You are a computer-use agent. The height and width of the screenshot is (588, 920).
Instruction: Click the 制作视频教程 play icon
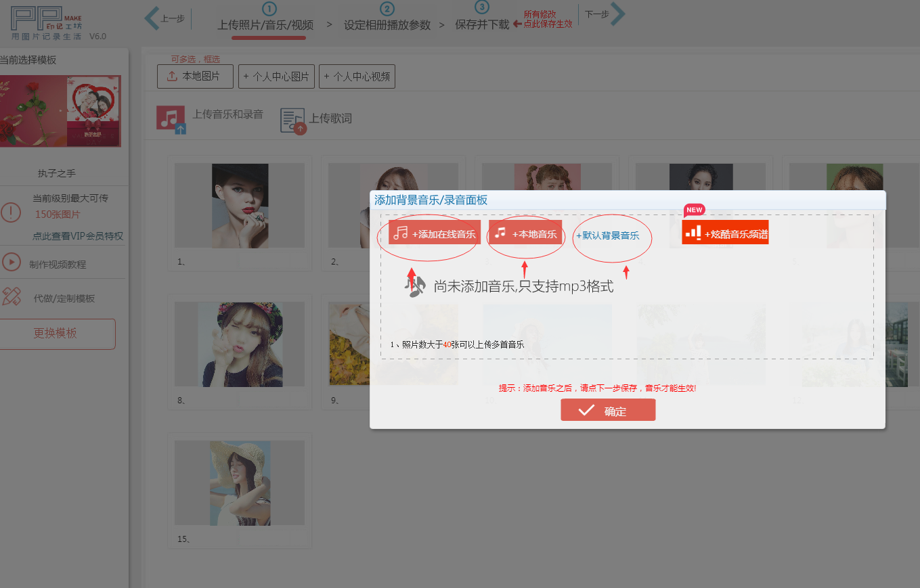pyautogui.click(x=11, y=262)
